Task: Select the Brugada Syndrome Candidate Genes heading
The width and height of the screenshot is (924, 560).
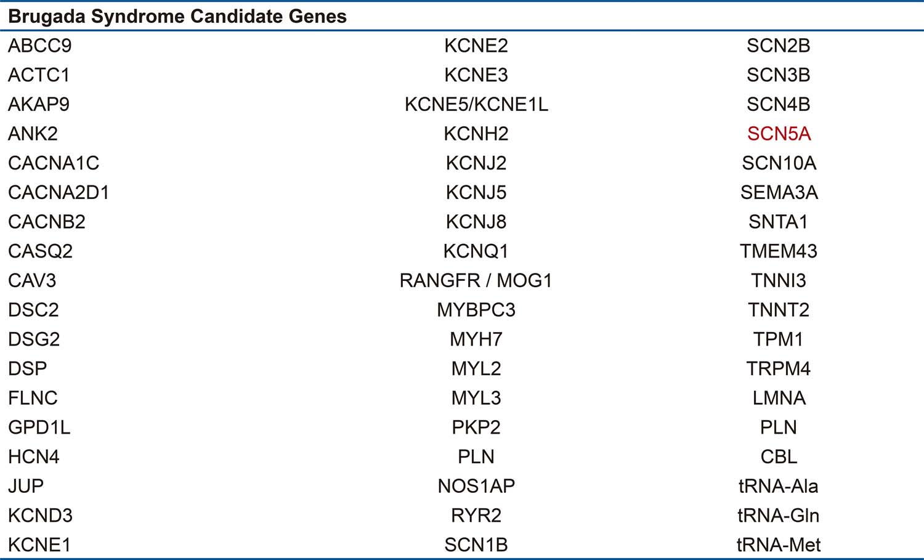Action: click(177, 17)
